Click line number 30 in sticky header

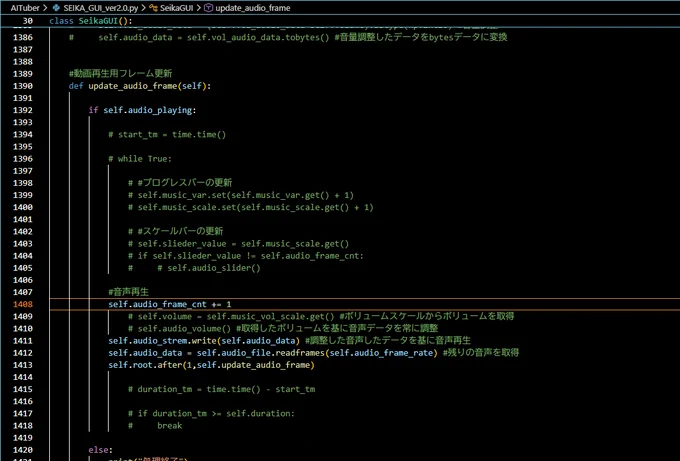[27, 21]
